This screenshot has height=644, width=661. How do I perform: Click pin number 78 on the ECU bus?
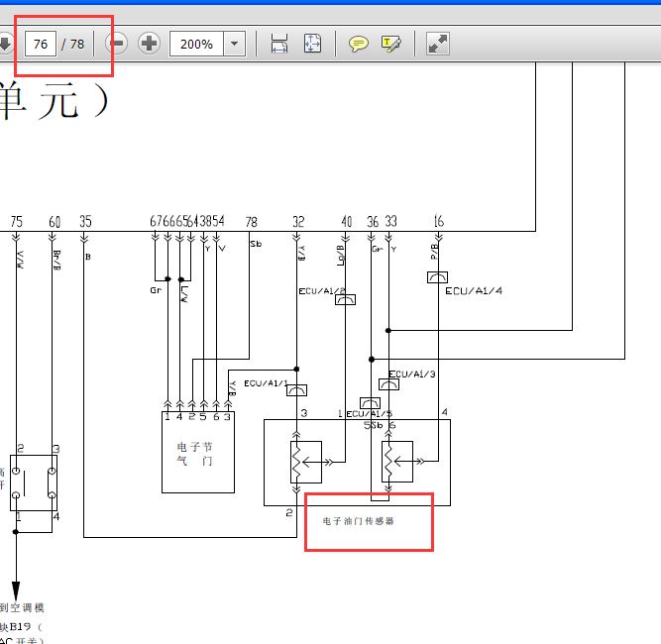252,222
